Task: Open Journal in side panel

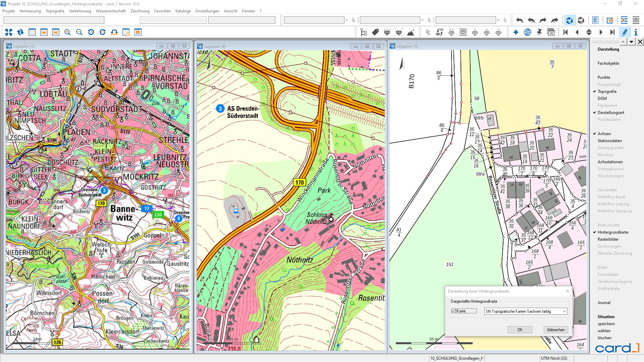Action: click(x=604, y=303)
